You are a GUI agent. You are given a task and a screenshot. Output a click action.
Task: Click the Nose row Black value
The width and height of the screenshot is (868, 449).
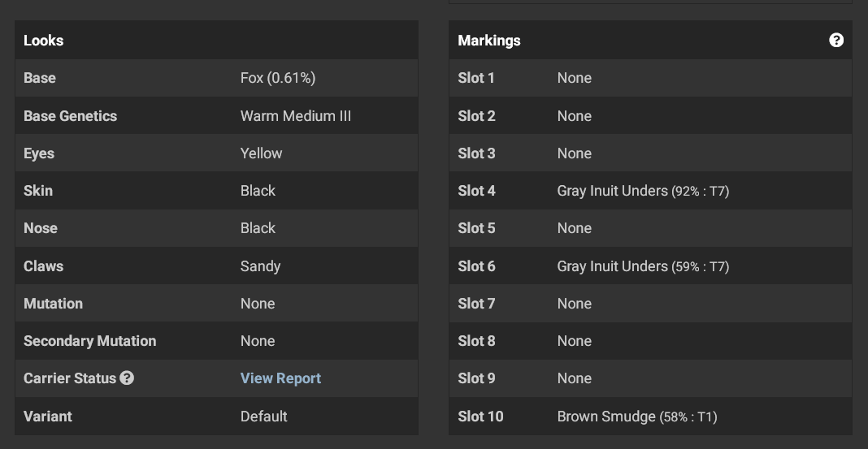pyautogui.click(x=258, y=228)
